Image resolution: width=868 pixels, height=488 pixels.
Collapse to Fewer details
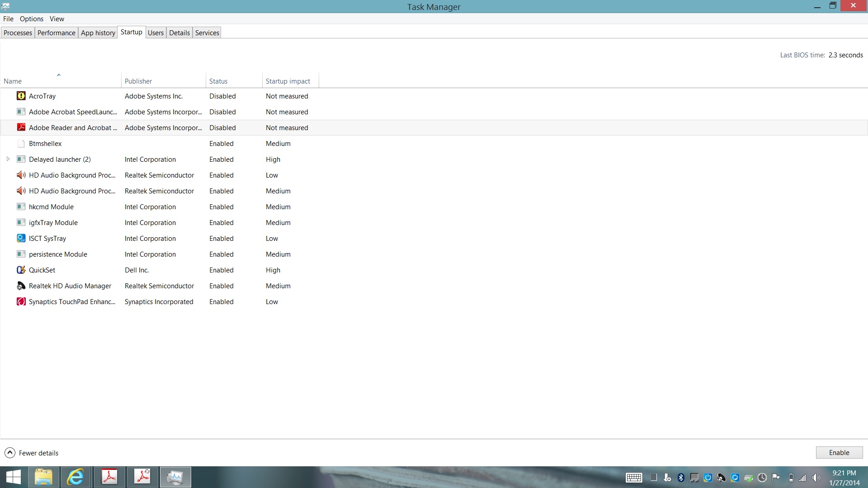click(32, 453)
